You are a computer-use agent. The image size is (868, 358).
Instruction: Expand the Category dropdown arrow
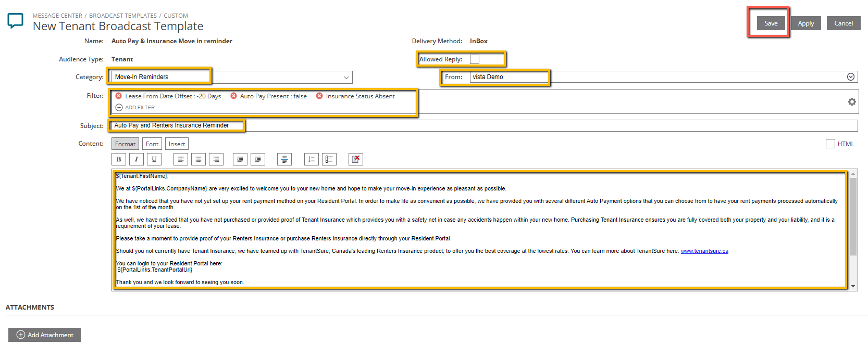[x=346, y=78]
